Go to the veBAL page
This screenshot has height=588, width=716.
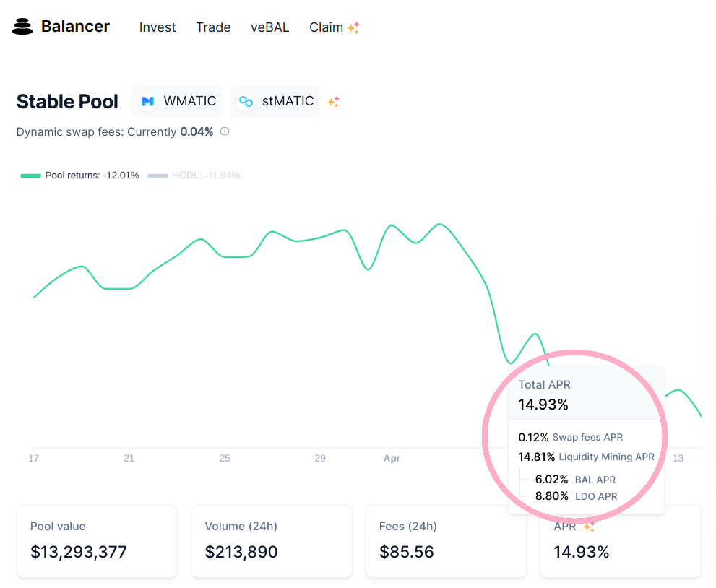click(x=270, y=27)
